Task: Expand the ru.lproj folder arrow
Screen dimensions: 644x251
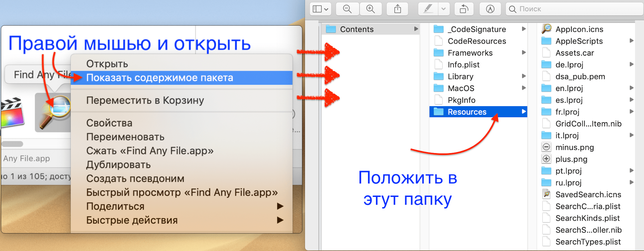Action: 631,182
